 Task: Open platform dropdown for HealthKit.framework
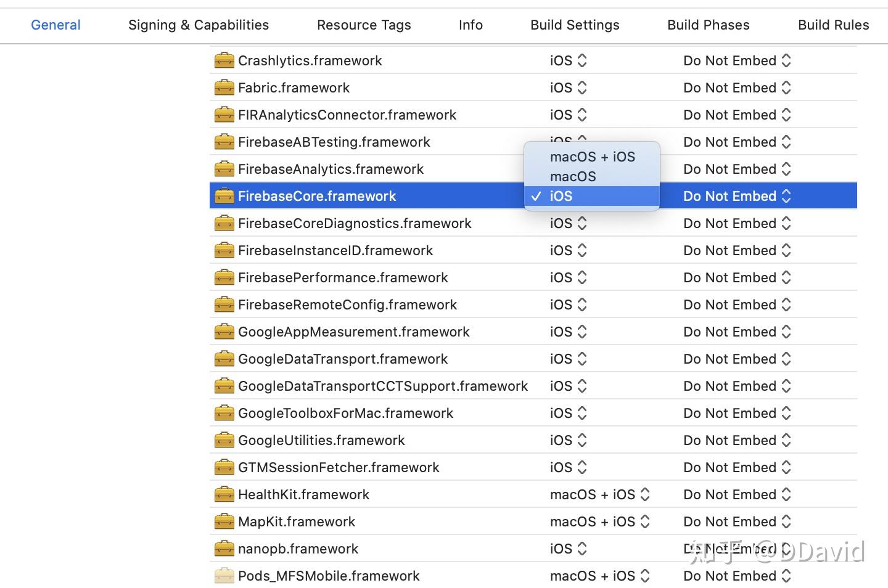600,494
